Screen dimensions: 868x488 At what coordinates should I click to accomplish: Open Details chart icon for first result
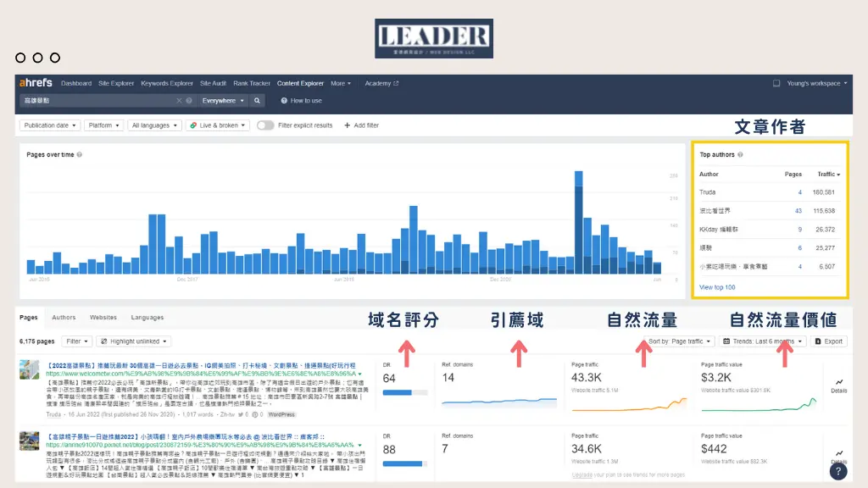coord(838,384)
